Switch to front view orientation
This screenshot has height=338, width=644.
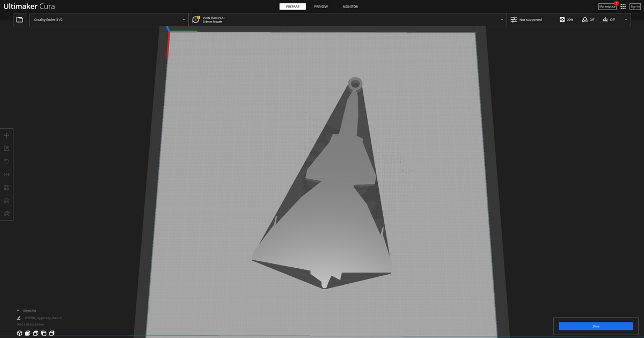point(27,333)
